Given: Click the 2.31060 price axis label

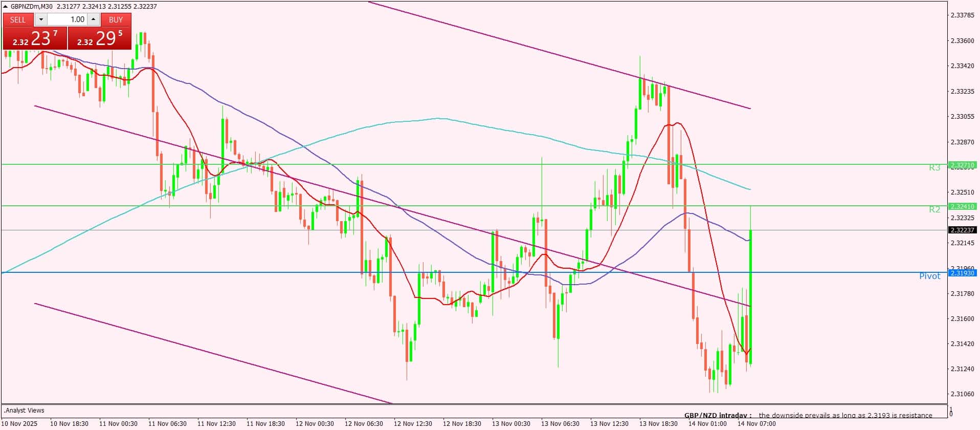Looking at the screenshot, I should tap(962, 394).
